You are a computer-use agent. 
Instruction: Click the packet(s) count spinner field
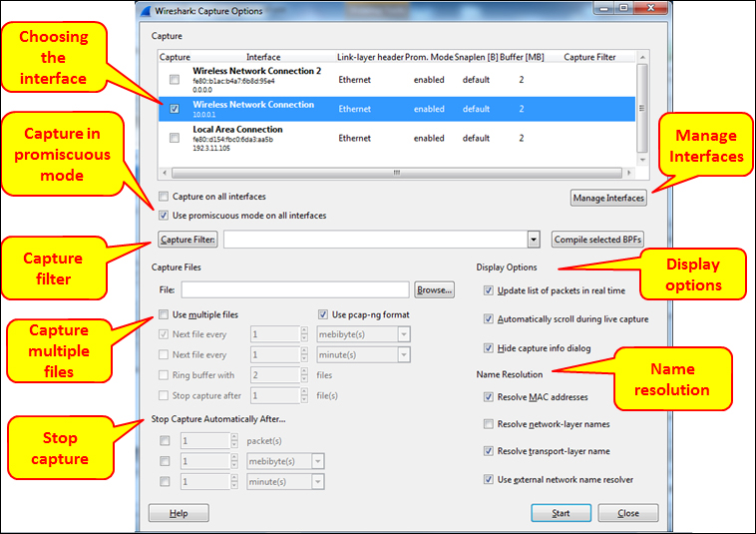point(204,440)
